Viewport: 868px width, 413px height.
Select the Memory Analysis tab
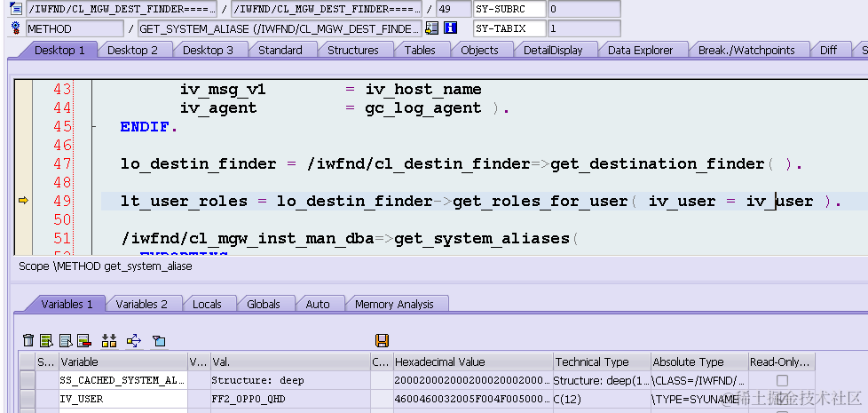coord(394,304)
